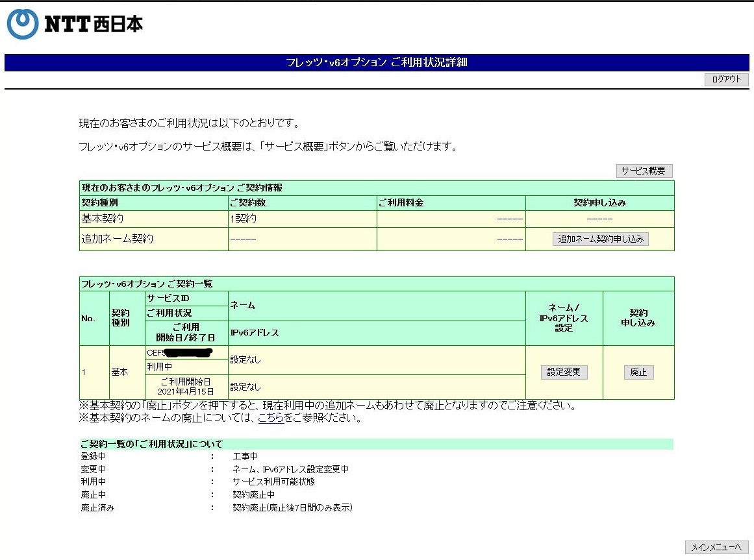
Task: Click the page title ご利用状況詳細 banner
Action: [377, 62]
